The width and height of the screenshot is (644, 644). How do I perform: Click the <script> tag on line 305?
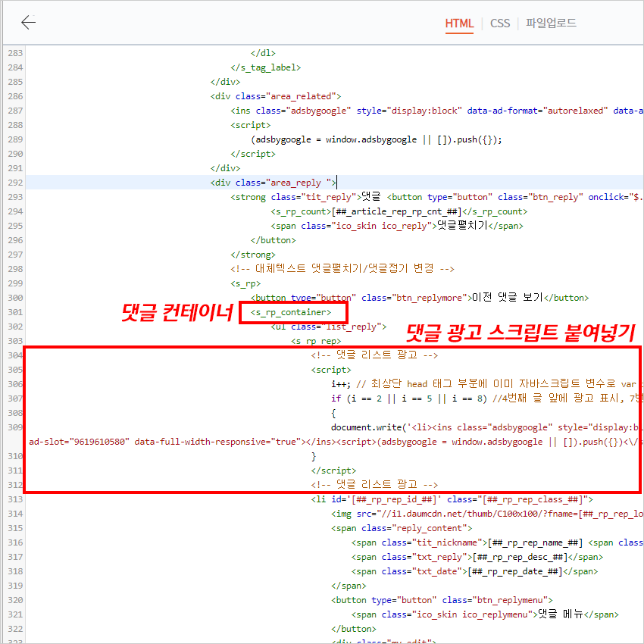(331, 370)
